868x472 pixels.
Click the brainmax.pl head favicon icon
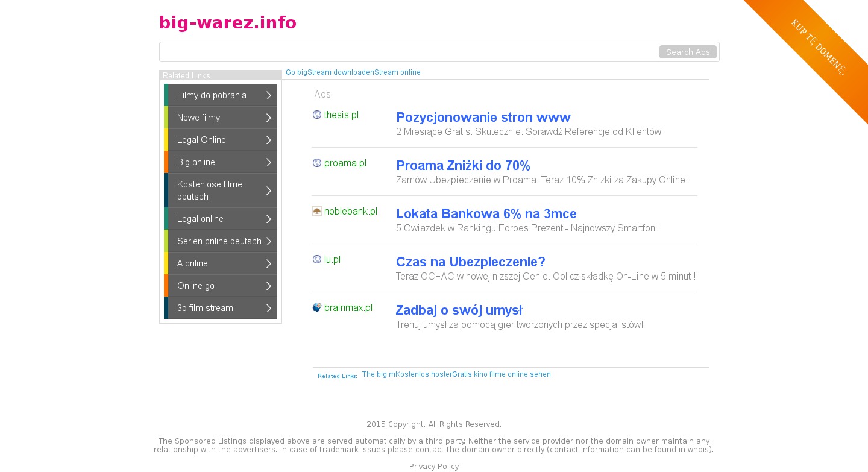[x=317, y=307]
